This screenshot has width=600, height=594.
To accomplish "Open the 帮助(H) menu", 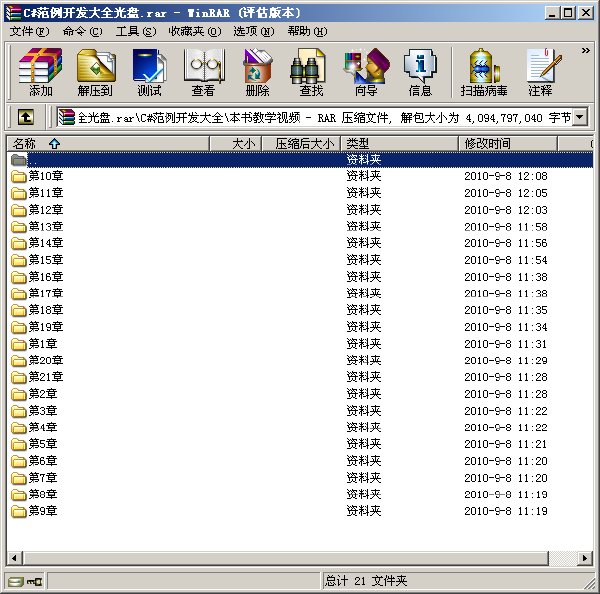I will tap(307, 31).
